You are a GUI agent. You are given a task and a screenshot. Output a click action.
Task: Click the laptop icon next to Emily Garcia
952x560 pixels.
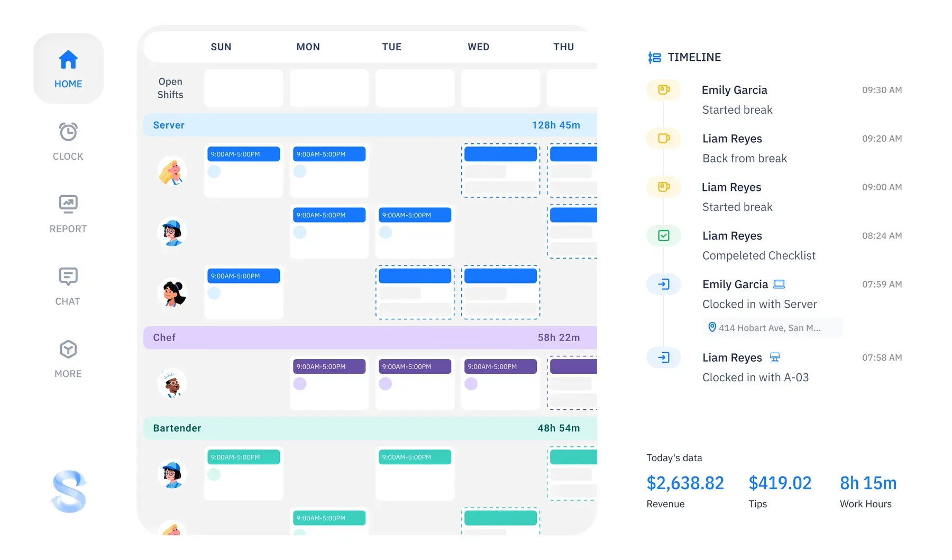(x=778, y=284)
